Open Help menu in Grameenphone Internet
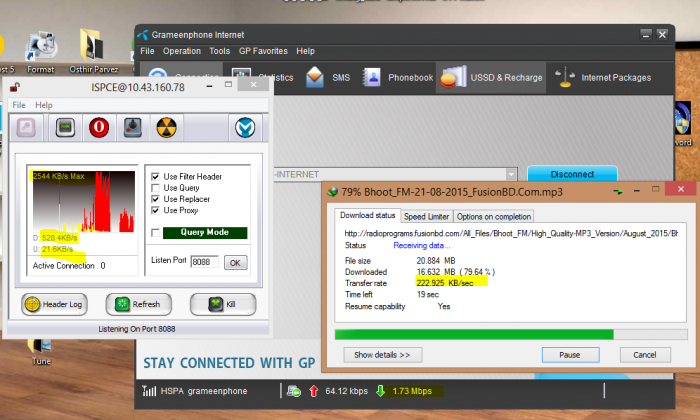 click(x=305, y=51)
